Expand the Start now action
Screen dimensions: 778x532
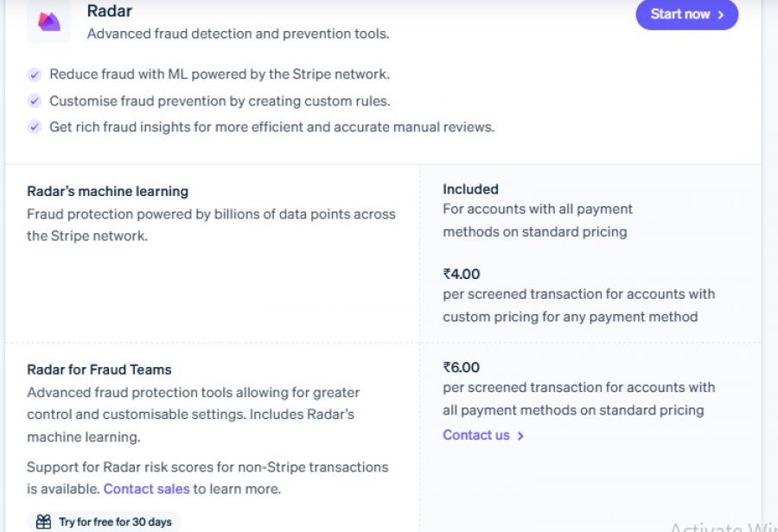686,14
